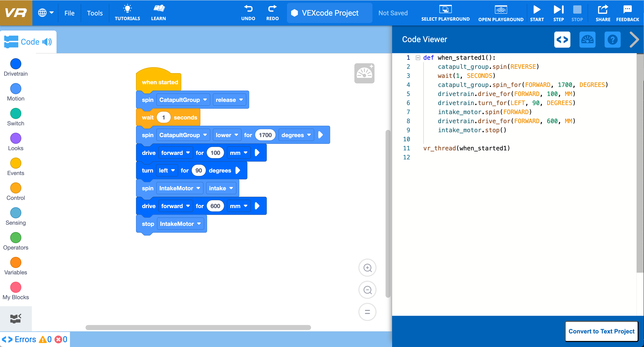The image size is (644, 347).
Task: Open the help question mark icon
Action: click(x=612, y=40)
